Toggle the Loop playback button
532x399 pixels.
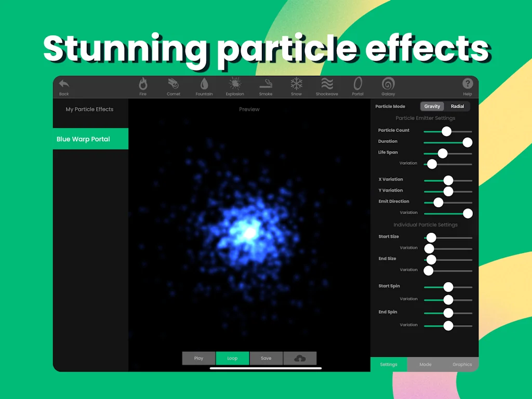232,358
